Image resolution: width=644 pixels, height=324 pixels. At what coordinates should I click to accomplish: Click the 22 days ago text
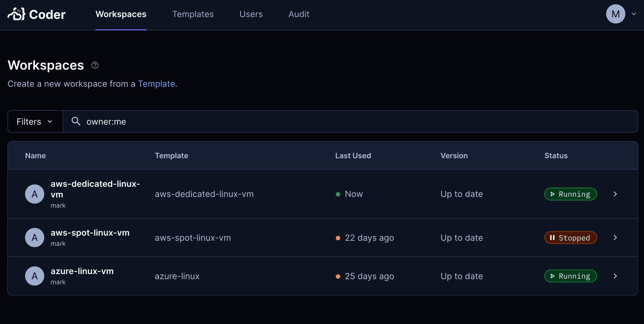click(x=369, y=238)
